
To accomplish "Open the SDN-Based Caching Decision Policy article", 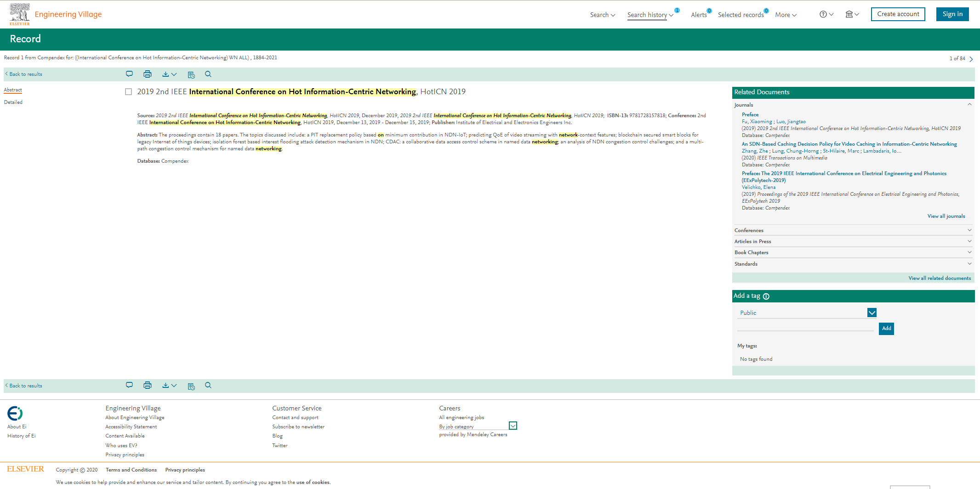I will [x=849, y=144].
